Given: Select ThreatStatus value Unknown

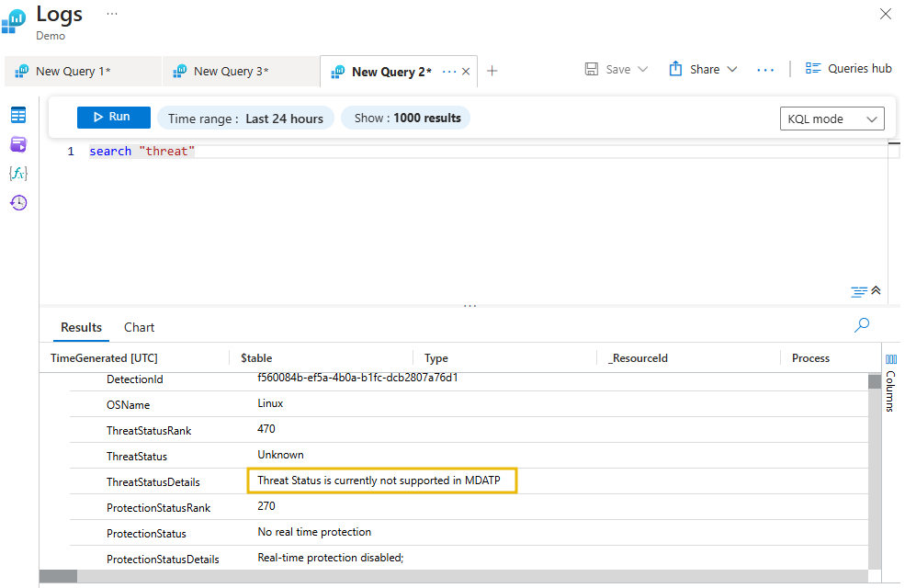Looking at the screenshot, I should (280, 455).
